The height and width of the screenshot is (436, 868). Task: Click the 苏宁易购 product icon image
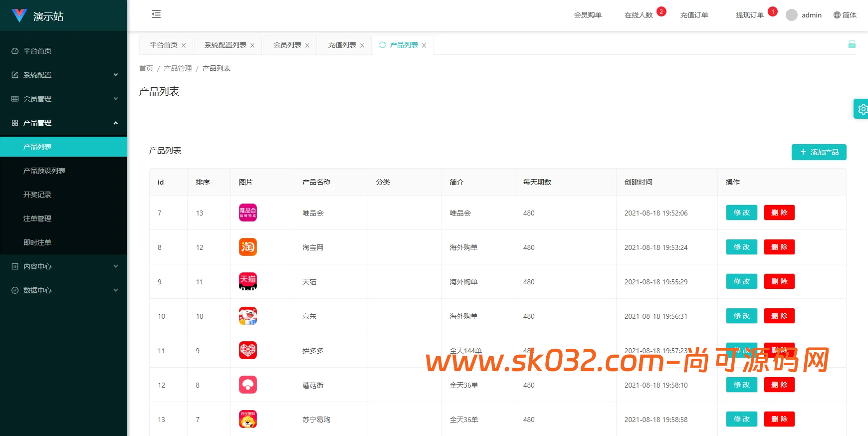point(248,419)
